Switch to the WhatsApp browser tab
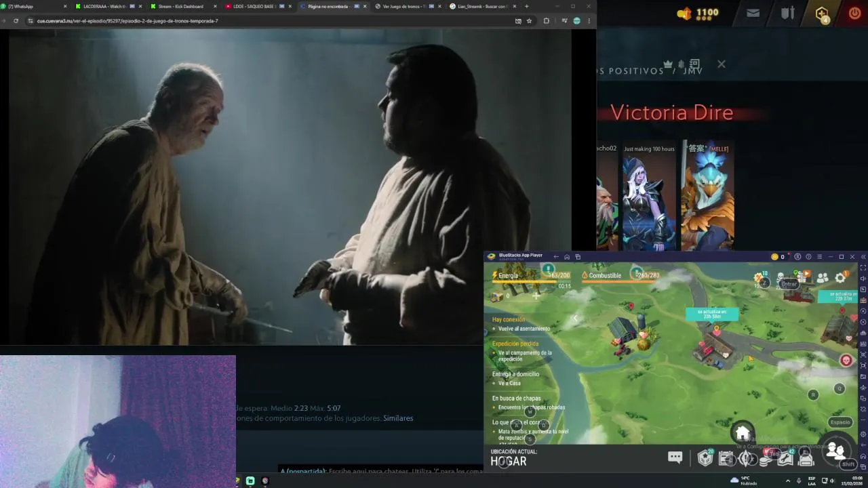This screenshot has height=488, width=868. pyautogui.click(x=34, y=6)
